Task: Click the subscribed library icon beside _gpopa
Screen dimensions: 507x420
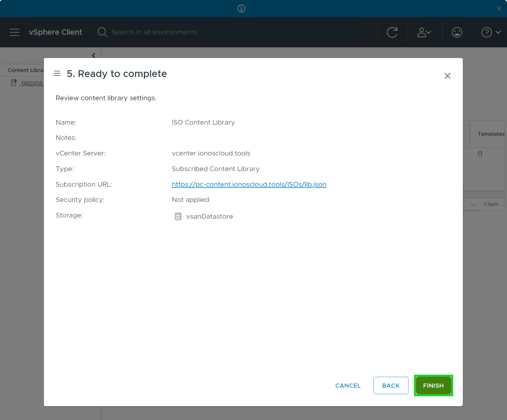Action: (x=14, y=83)
